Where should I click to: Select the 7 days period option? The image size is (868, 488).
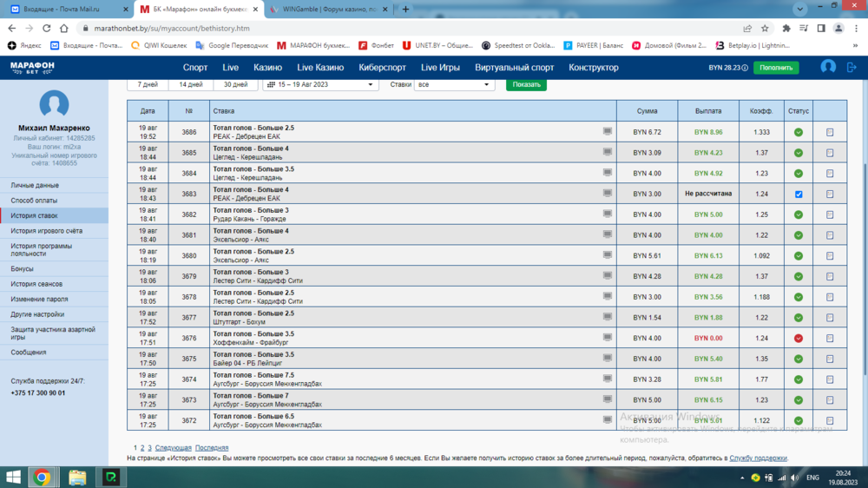coord(148,84)
